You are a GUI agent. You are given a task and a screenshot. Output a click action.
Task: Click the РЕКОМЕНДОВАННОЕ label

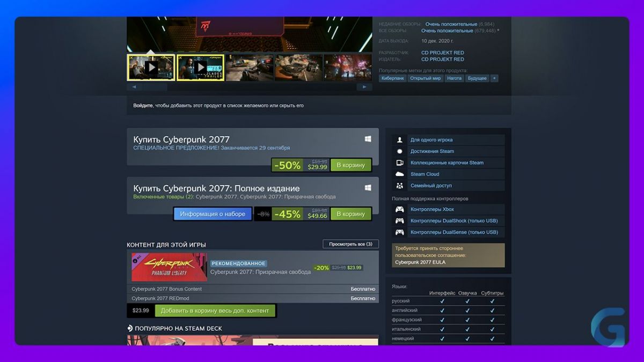pos(238,263)
